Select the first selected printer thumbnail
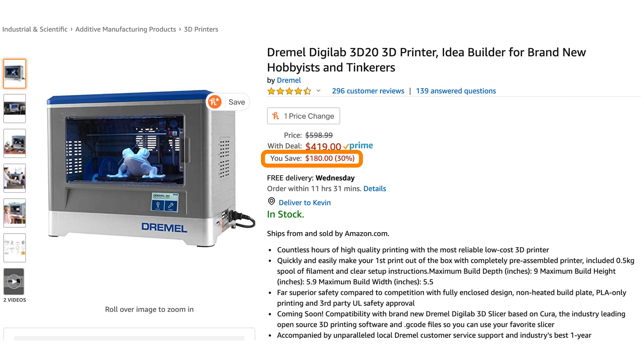Viewport: 644px width, 362px height. point(14,74)
